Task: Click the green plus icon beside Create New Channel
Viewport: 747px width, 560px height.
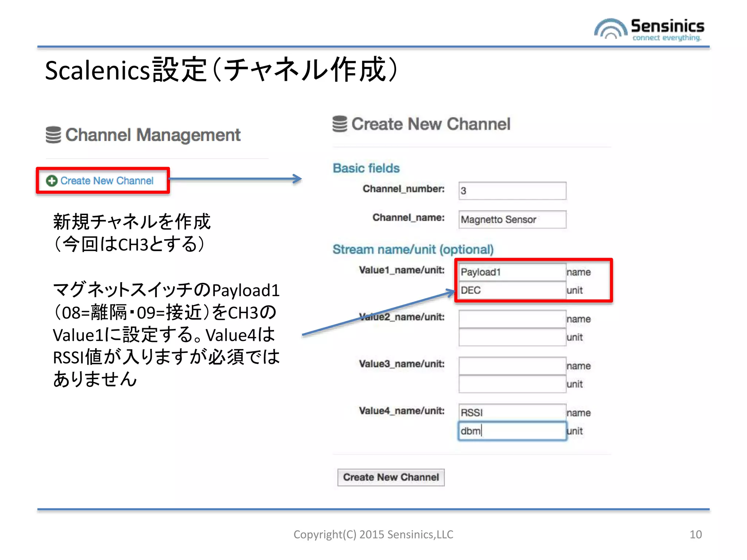Action: [52, 180]
